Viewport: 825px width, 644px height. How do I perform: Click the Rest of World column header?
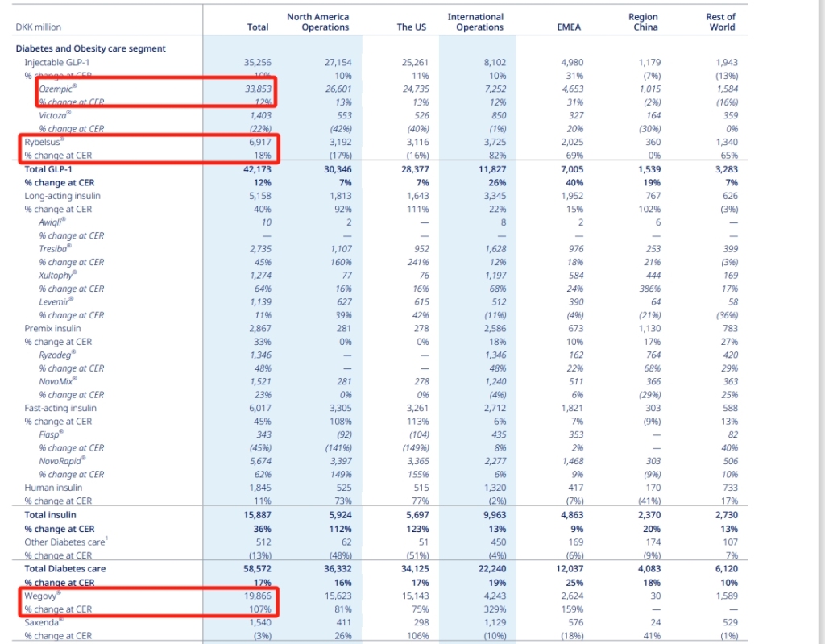tap(720, 22)
